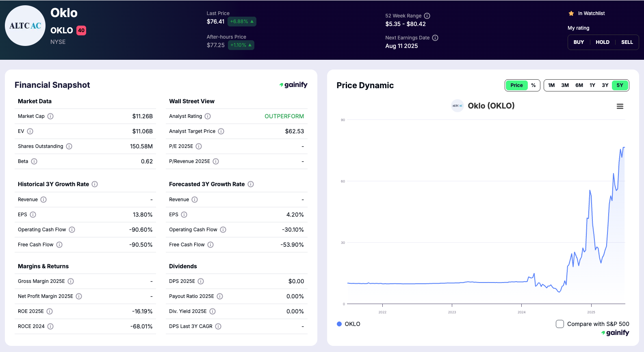Click the Oklo (OKLO) chart title
This screenshot has width=644, height=352.
click(x=491, y=106)
